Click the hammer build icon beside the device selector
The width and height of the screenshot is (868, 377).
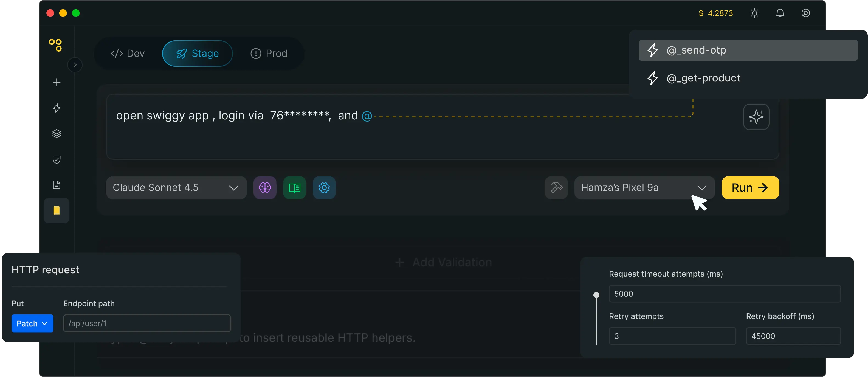556,188
